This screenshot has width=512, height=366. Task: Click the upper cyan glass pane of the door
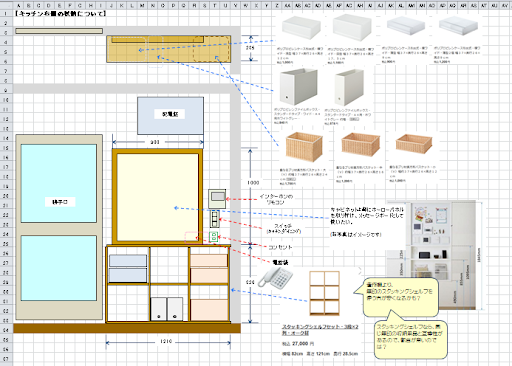(x=59, y=183)
